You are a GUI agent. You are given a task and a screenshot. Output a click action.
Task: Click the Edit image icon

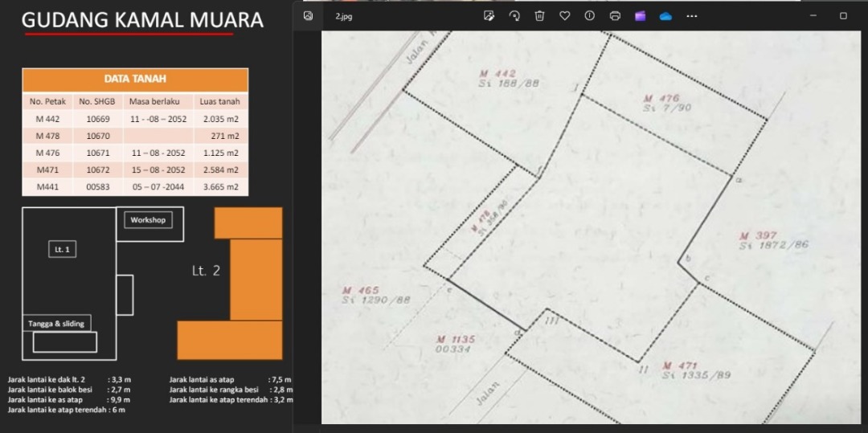[x=489, y=16]
